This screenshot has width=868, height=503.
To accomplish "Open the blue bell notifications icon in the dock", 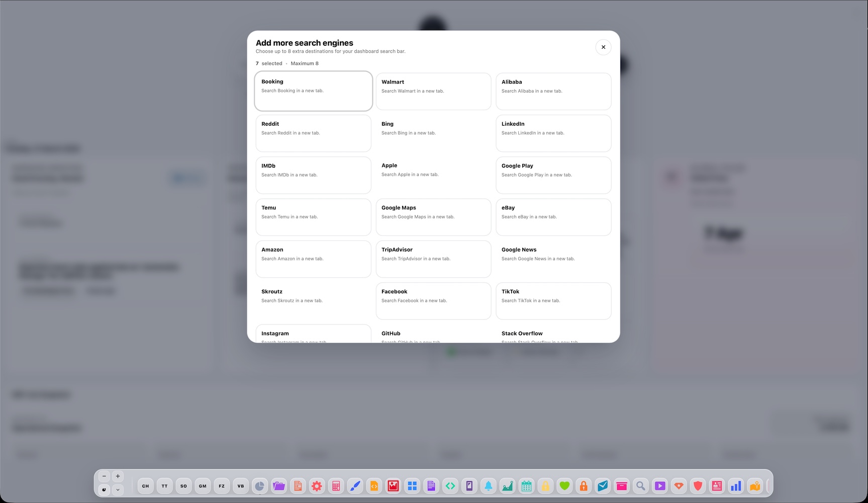I will [489, 486].
